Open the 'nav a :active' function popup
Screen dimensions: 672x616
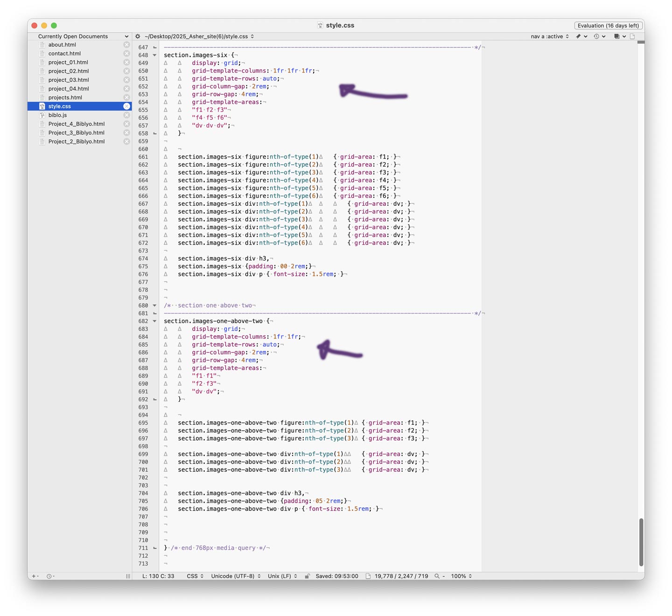point(550,36)
